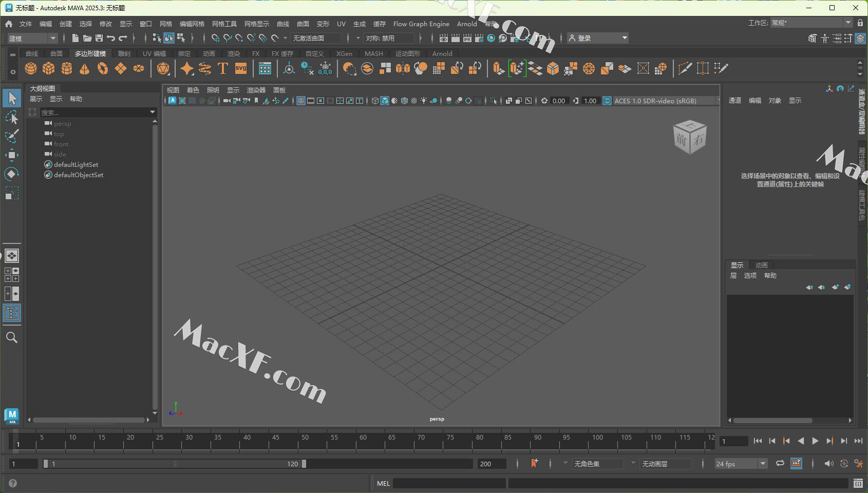Create a polygon cylinder from the shelf
The image size is (868, 493).
pos(67,68)
